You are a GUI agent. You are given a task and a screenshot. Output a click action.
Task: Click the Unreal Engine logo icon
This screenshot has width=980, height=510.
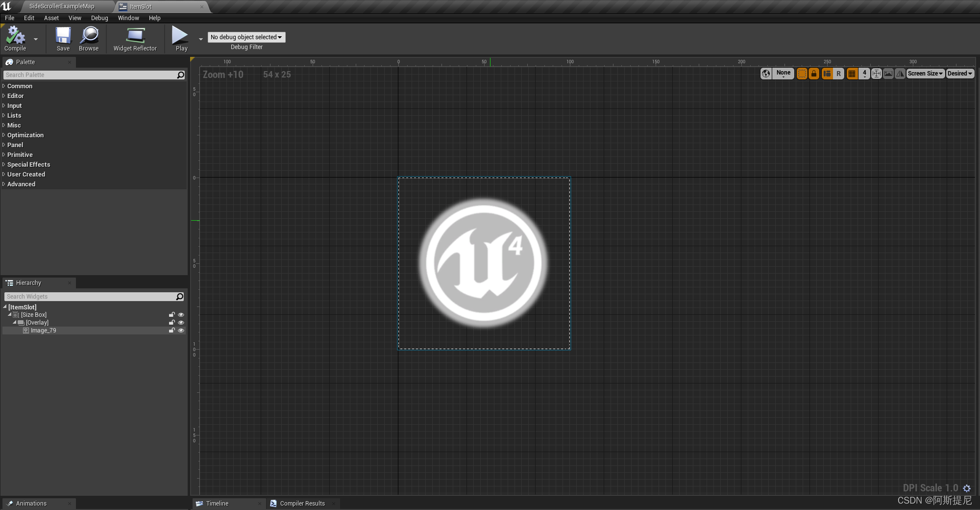point(6,6)
